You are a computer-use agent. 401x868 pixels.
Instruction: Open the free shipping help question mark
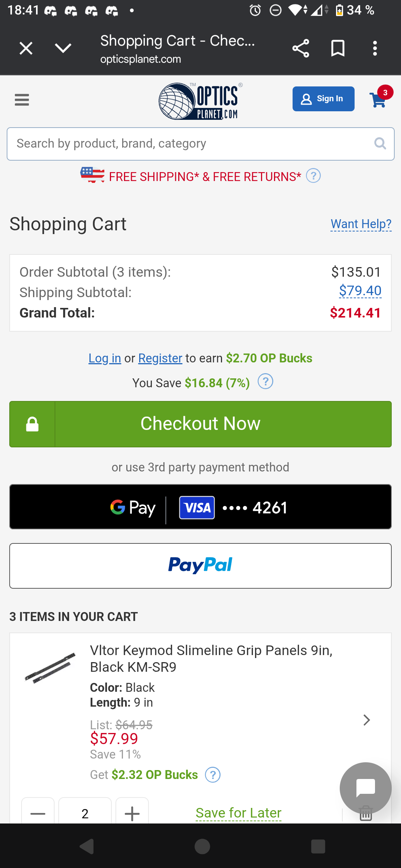tap(313, 176)
